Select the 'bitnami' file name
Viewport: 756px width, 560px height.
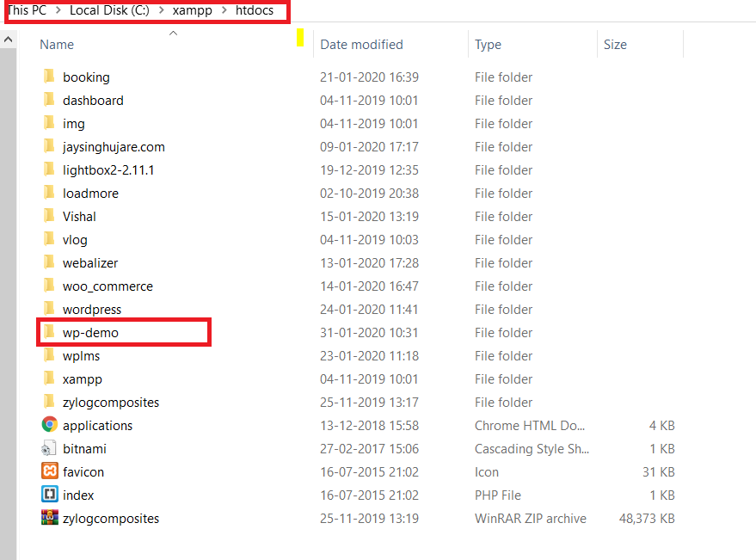(x=84, y=448)
